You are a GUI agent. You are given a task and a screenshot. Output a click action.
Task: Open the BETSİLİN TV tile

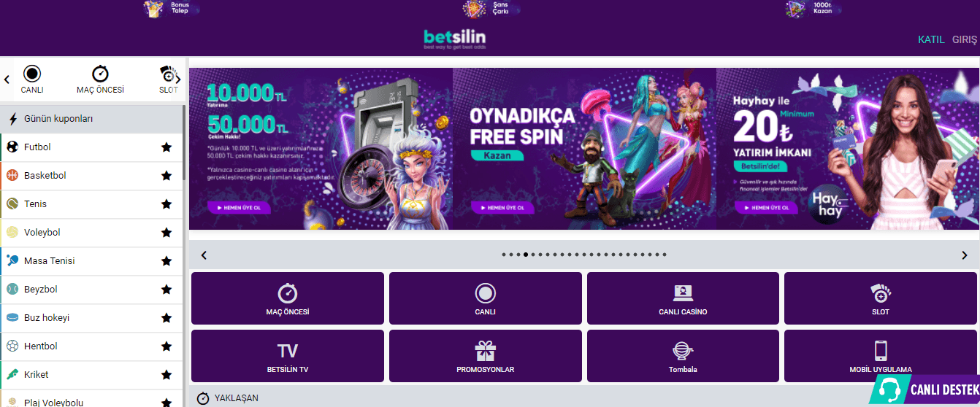coord(288,356)
